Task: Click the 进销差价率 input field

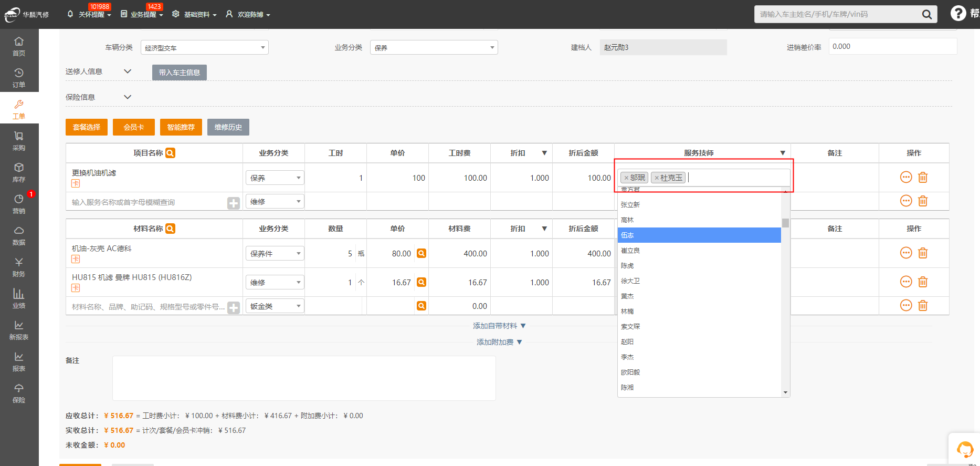Action: tap(893, 46)
